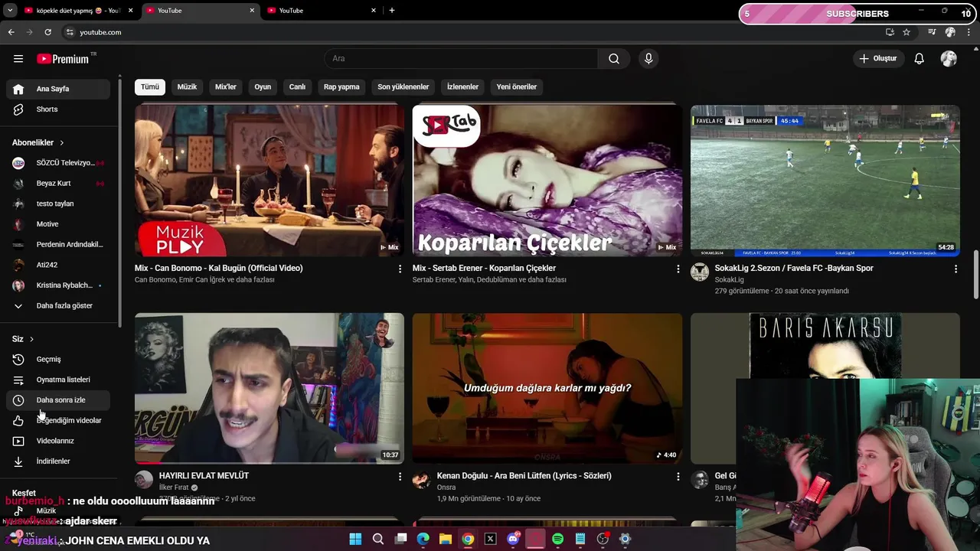Open Kenan Doğulu video title

524,476
